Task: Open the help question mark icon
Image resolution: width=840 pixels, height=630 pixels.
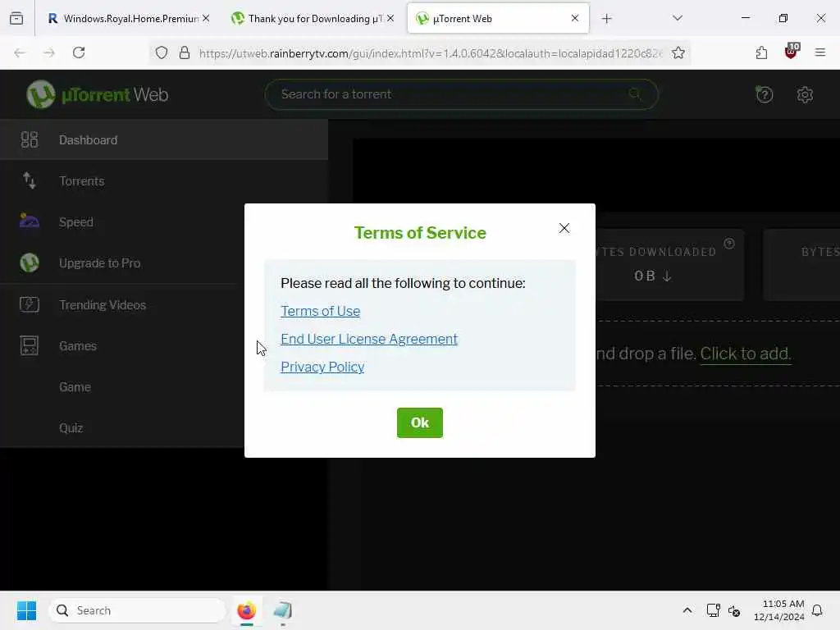Action: pyautogui.click(x=764, y=95)
